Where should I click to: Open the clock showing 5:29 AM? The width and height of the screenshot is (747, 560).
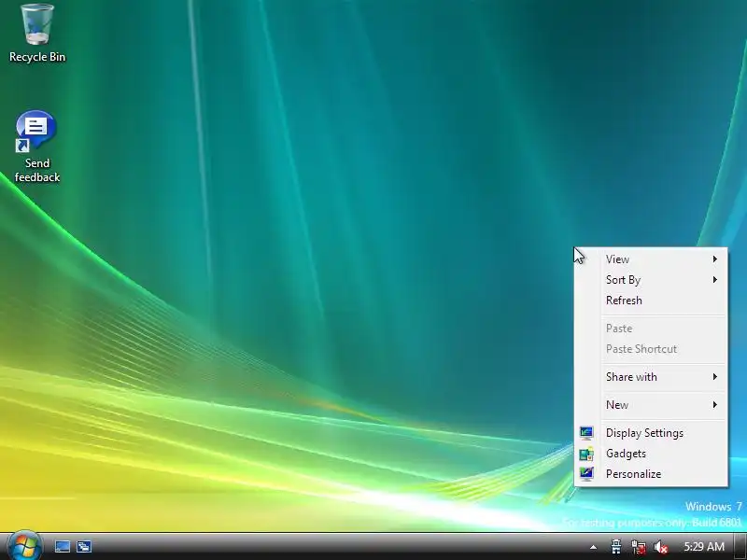[704, 546]
